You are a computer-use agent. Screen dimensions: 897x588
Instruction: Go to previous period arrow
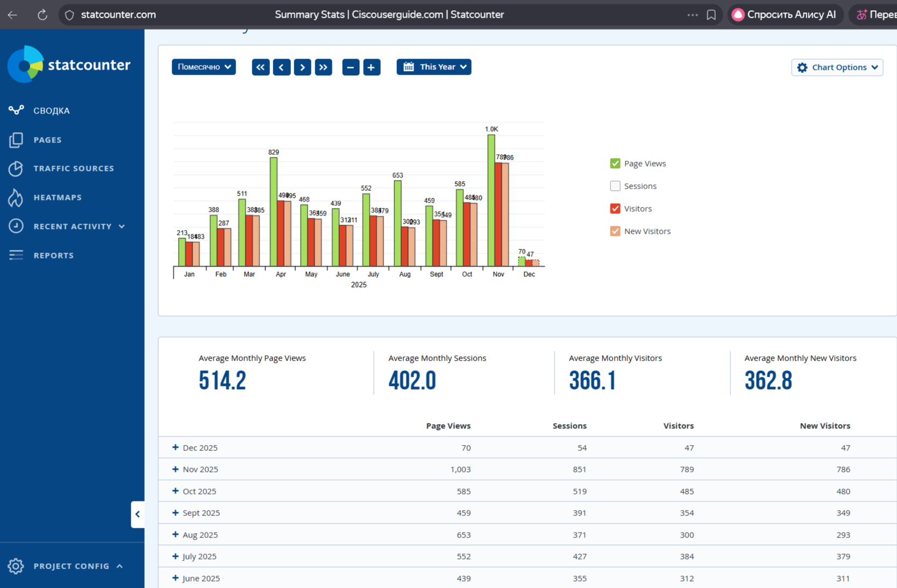281,67
